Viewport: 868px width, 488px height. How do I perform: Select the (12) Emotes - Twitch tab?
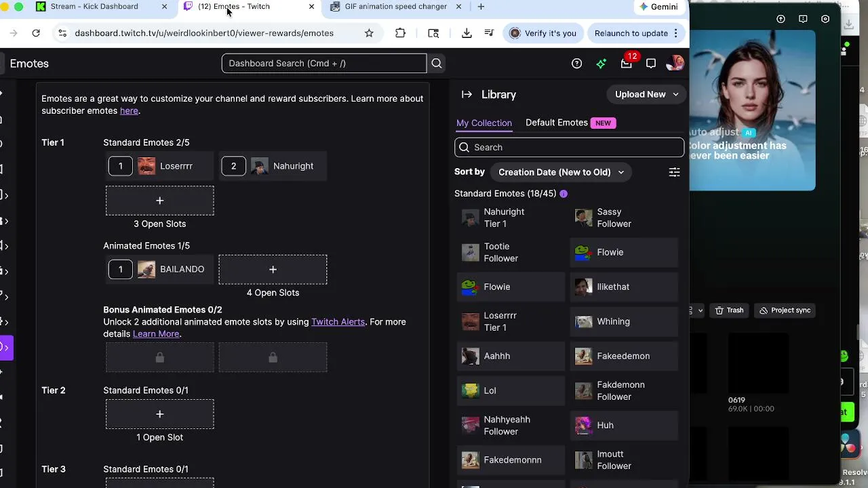(x=248, y=7)
